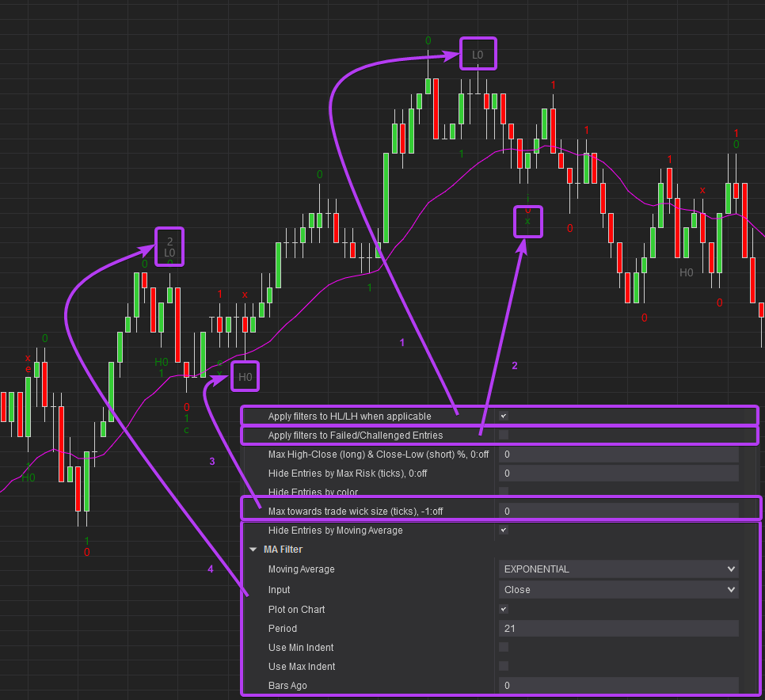Enable the 'Use Max Indent' checkbox
The width and height of the screenshot is (765, 700).
click(504, 666)
